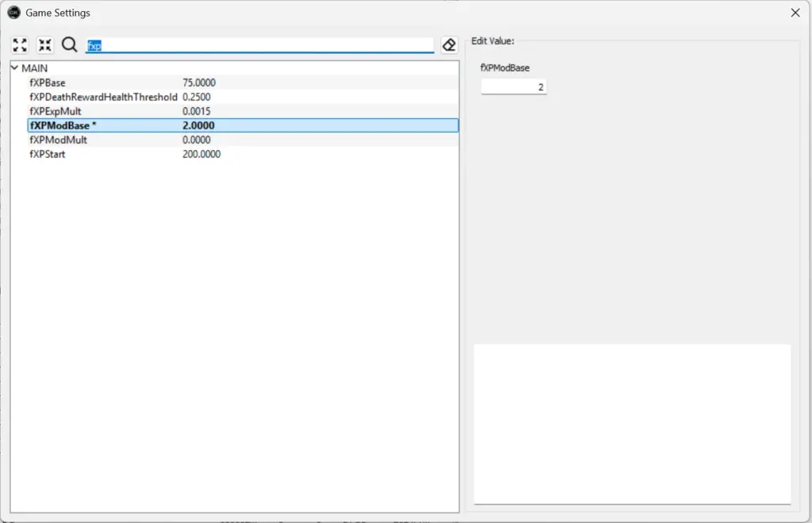Click the clear search eraser icon
812x523 pixels.
(448, 45)
